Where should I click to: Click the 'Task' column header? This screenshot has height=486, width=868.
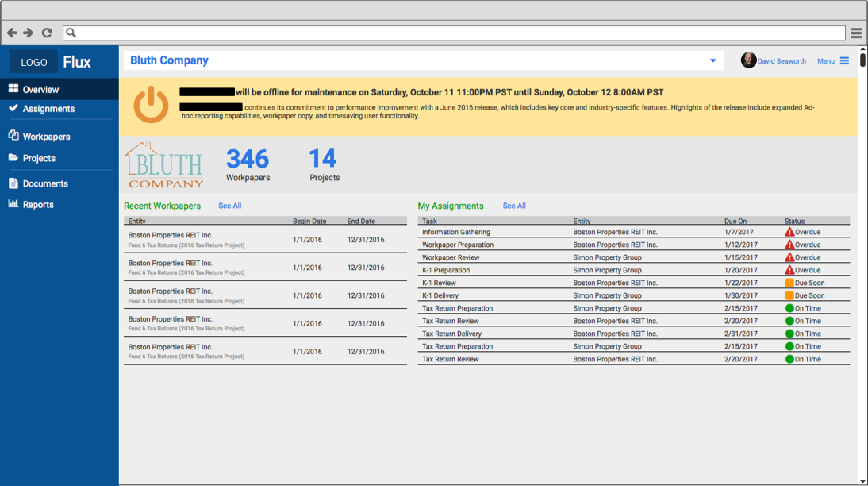click(429, 221)
